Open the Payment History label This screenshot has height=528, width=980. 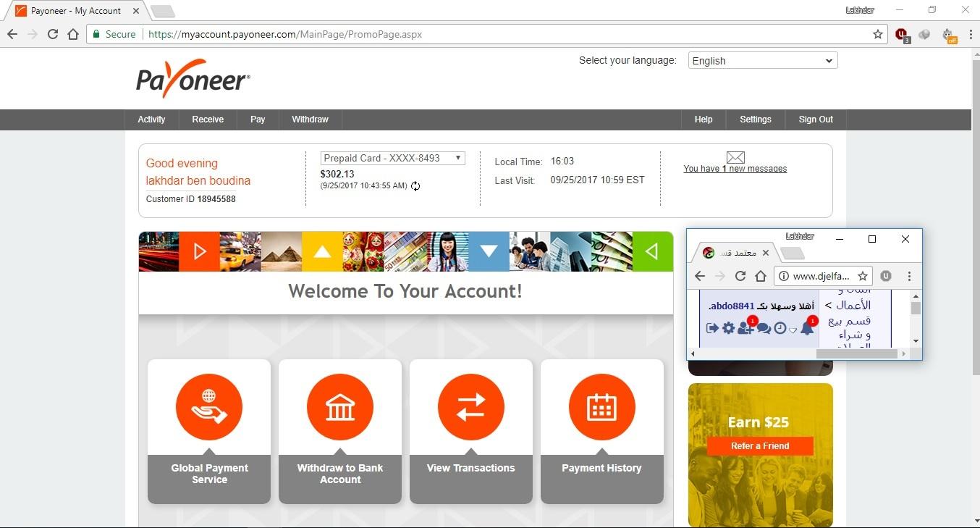[602, 468]
